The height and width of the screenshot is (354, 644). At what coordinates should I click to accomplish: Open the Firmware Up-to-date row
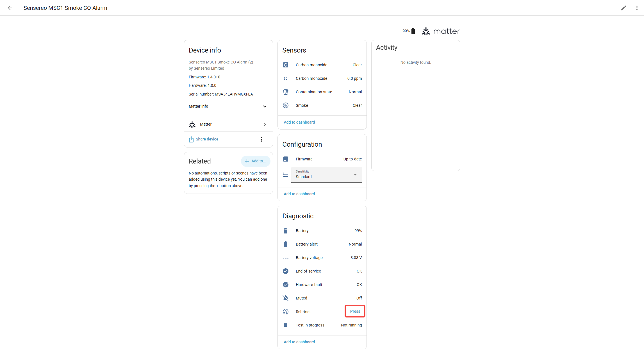click(x=322, y=159)
